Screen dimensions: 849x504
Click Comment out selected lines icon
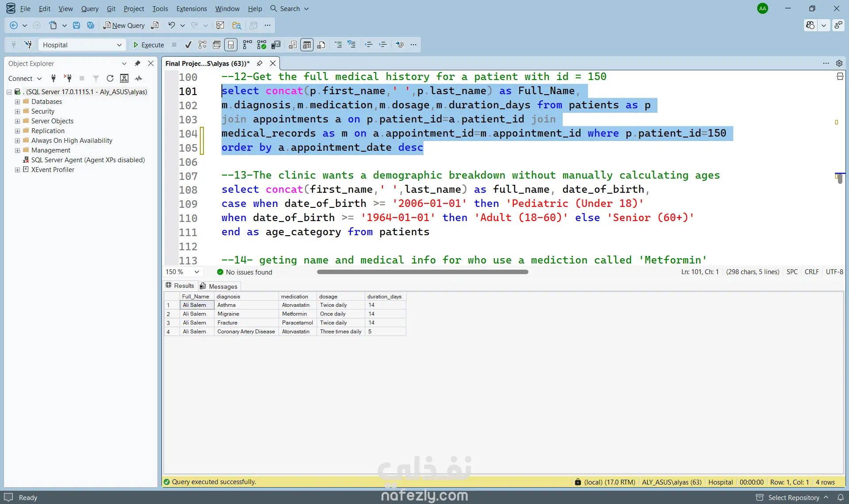pyautogui.click(x=338, y=45)
